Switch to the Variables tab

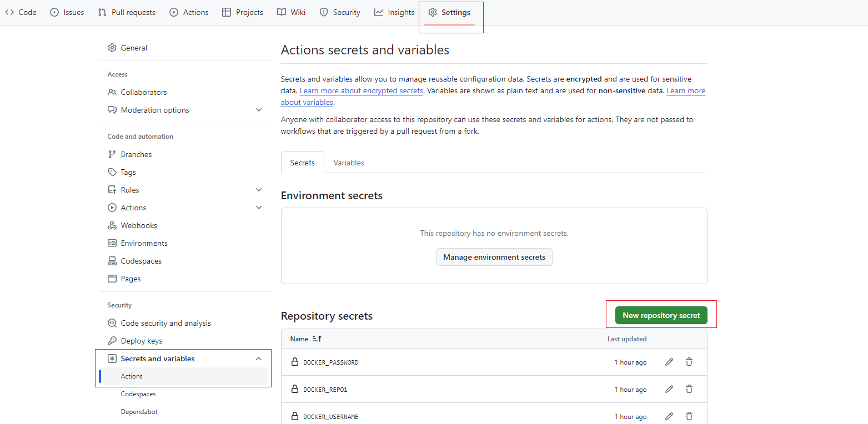[349, 163]
